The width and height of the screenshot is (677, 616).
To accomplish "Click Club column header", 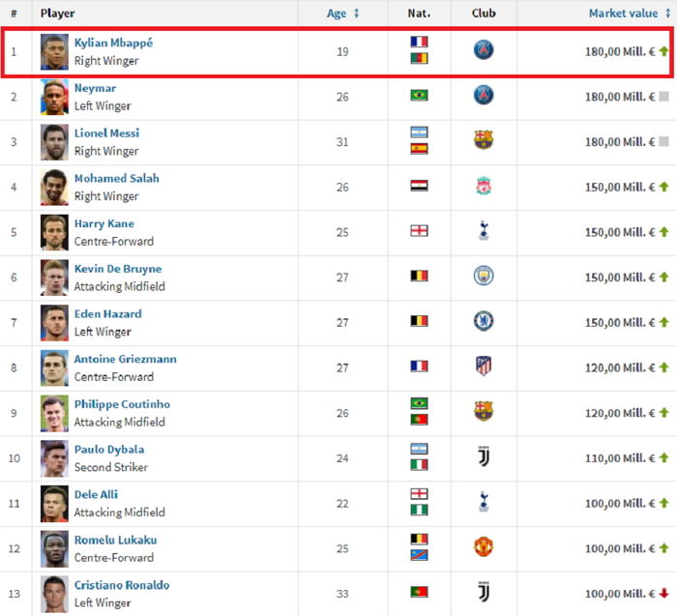I will click(x=484, y=14).
